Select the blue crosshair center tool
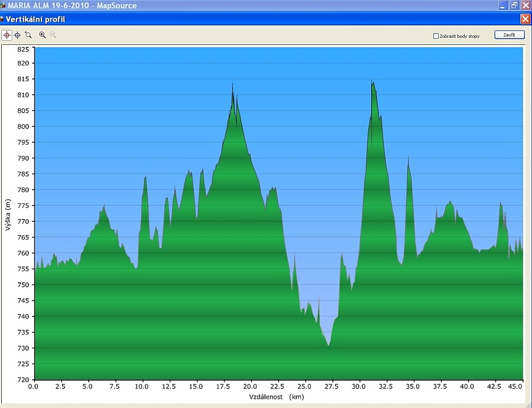Screen dimensions: 532x408 pos(17,35)
